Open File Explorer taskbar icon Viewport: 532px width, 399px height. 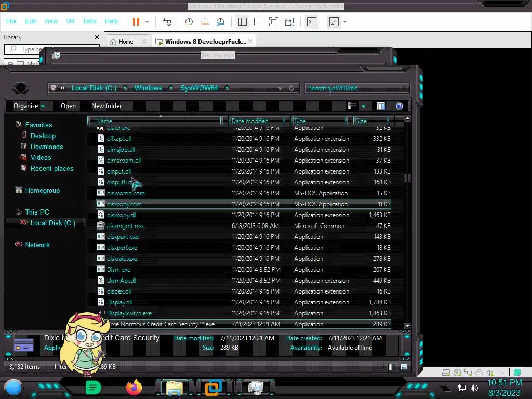tap(175, 388)
